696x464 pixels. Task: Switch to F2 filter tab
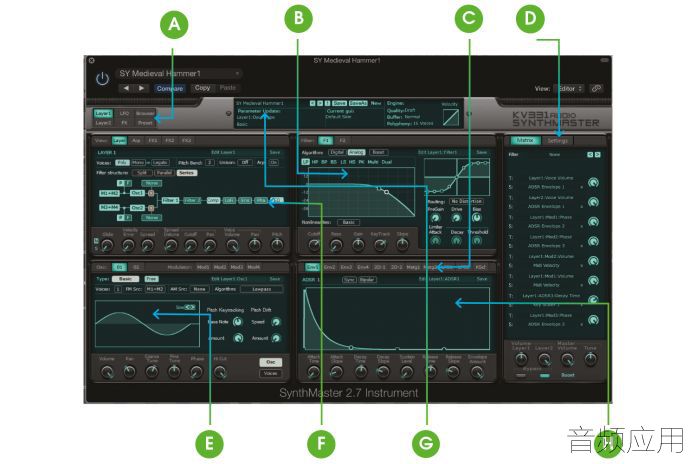(342, 140)
